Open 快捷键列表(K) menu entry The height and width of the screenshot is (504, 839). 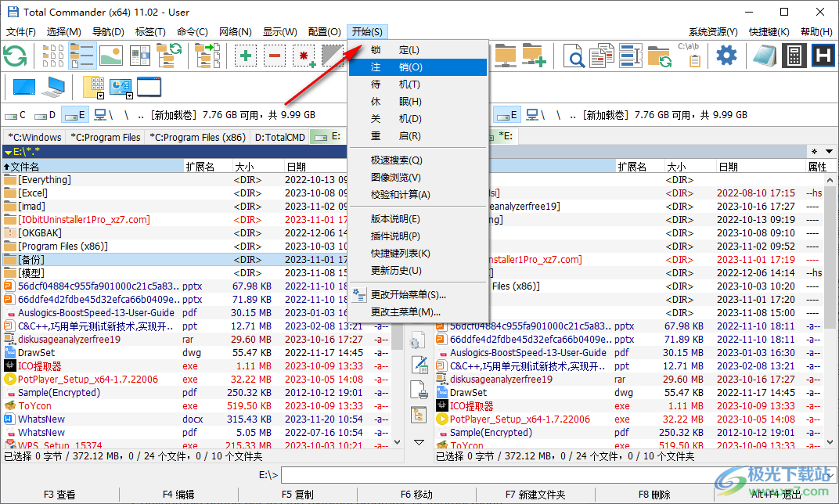click(418, 253)
